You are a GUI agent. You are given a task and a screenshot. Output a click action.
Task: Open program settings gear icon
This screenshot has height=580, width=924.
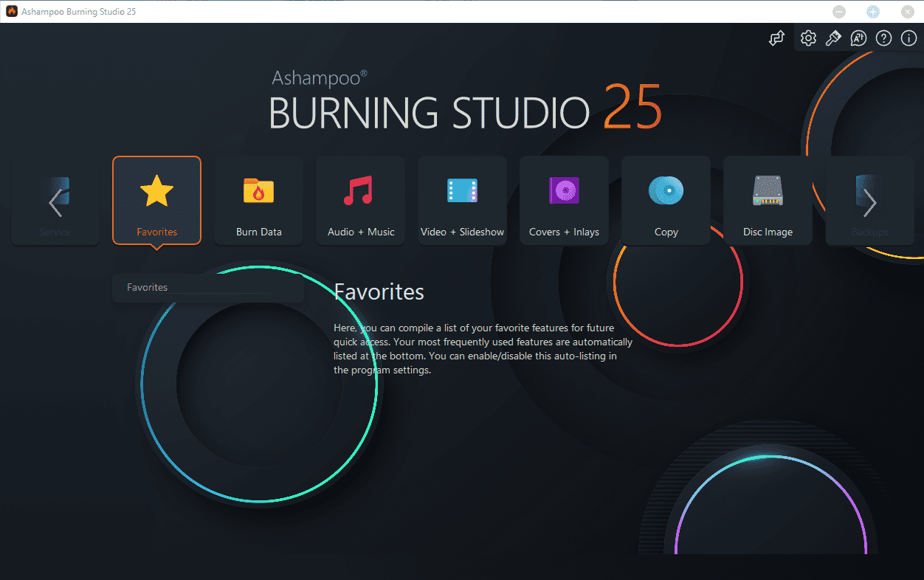(x=808, y=38)
